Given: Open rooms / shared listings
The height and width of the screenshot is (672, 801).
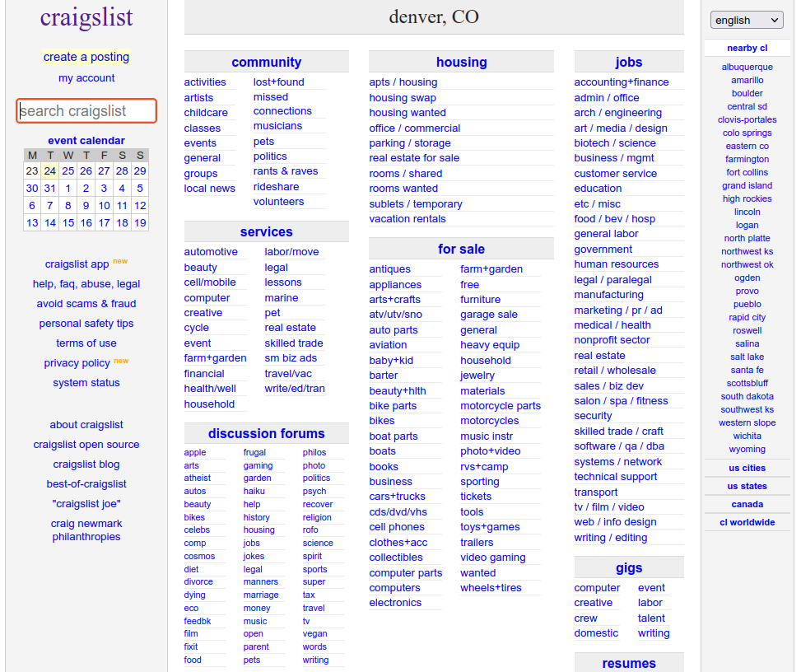Looking at the screenshot, I should pyautogui.click(x=406, y=173).
